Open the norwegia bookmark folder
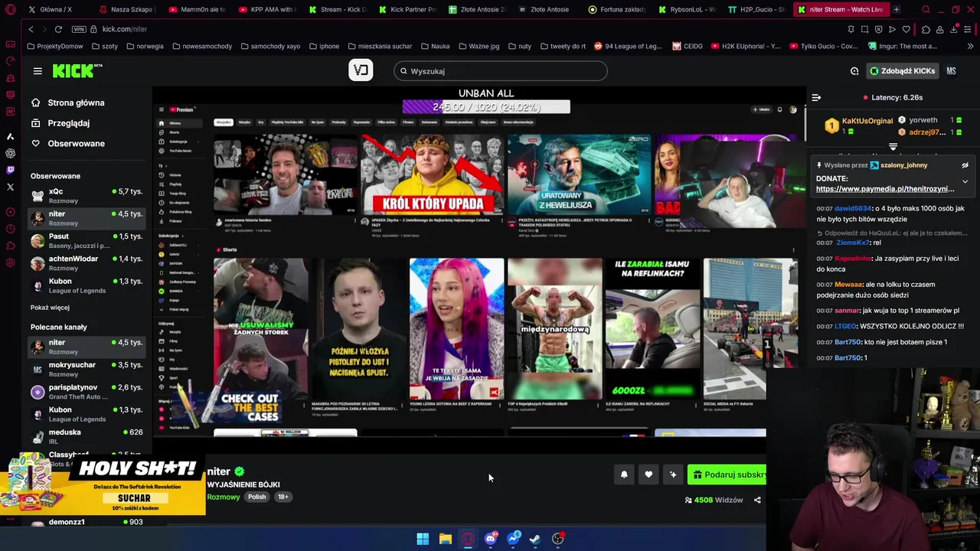Viewport: 980px width, 551px height. tap(145, 46)
